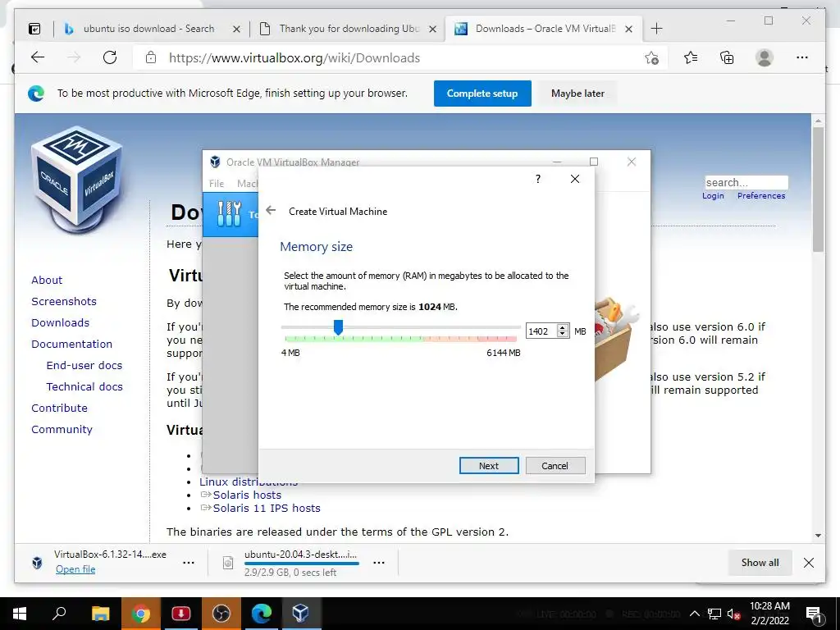Image resolution: width=840 pixels, height=630 pixels.
Task: Click the Preferences link
Action: pos(761,195)
